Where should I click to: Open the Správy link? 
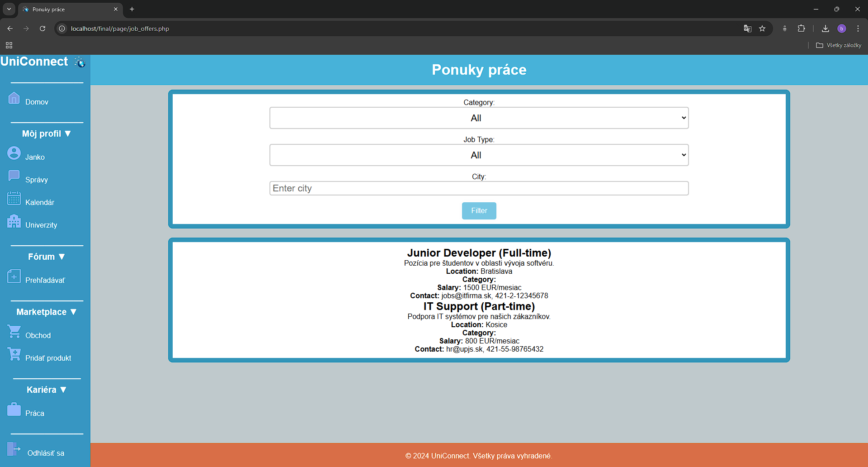point(37,180)
